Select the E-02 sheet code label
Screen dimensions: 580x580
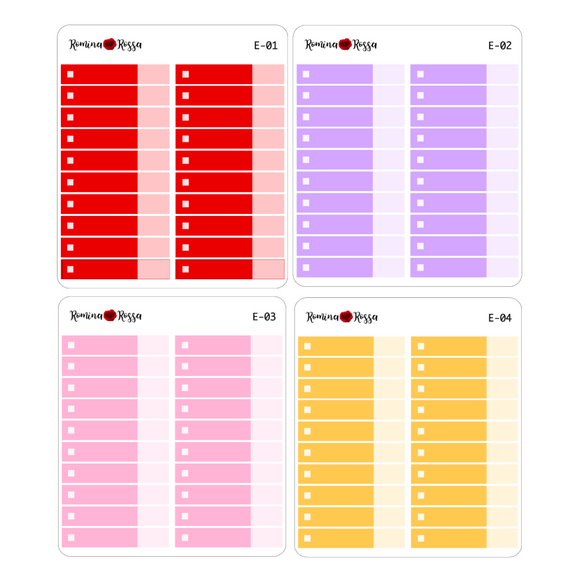point(500,45)
